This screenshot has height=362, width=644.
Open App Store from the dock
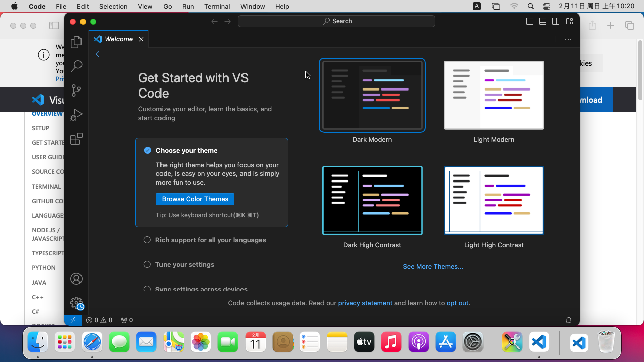446,342
